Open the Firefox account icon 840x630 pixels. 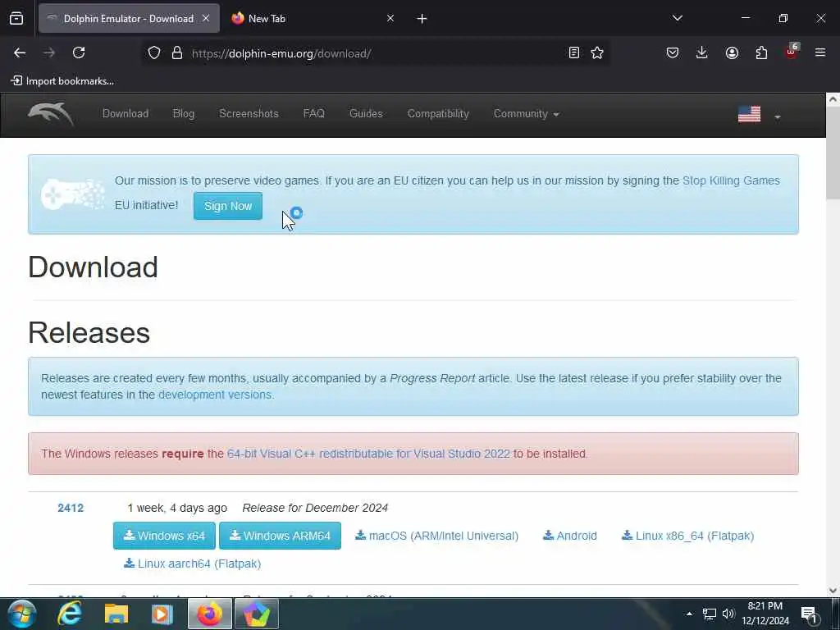pos(732,52)
